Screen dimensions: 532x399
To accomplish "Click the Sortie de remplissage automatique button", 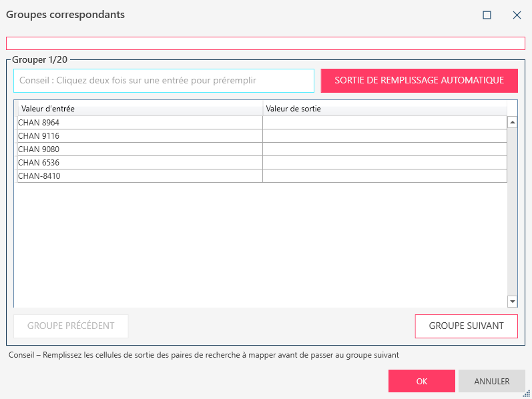I will coord(419,81).
